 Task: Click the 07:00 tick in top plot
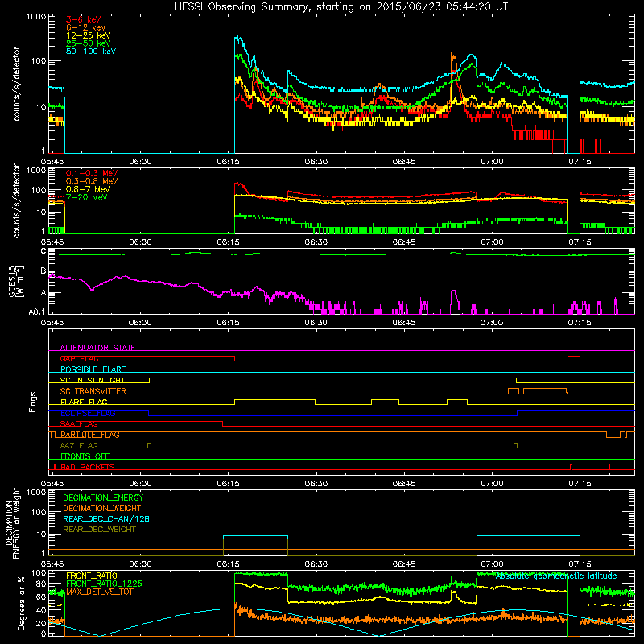(492, 162)
